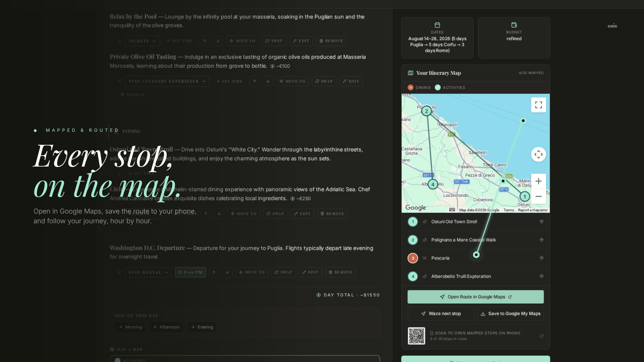This screenshot has width=644, height=362.
Task: Open Set Time for Relax by the Pool
Action: tap(180, 41)
